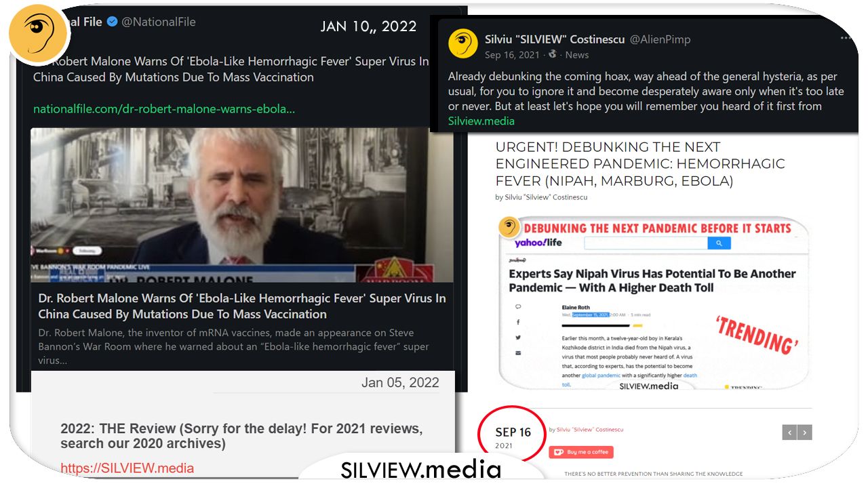Follow the green Silview.media link
The image size is (868, 488).
(481, 121)
